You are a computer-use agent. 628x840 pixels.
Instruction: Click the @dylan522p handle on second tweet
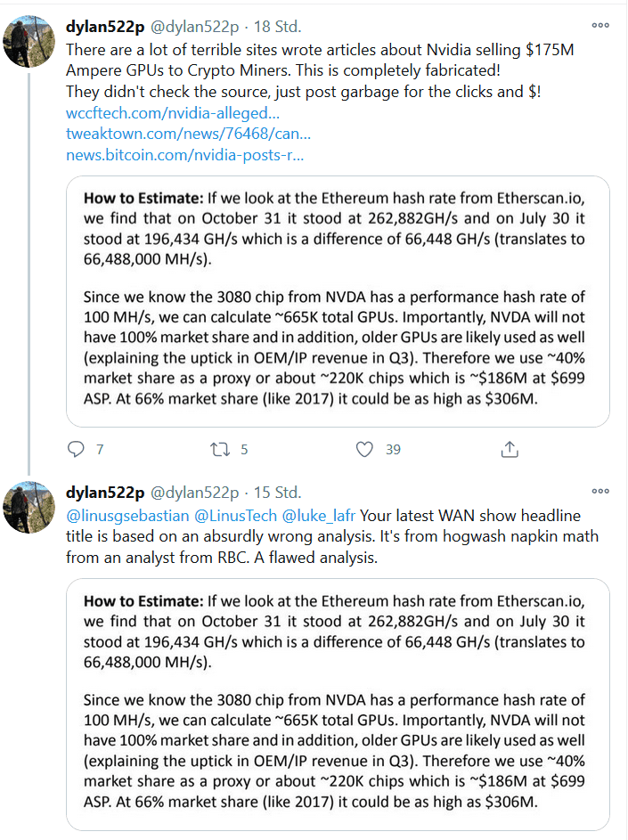tap(194, 493)
